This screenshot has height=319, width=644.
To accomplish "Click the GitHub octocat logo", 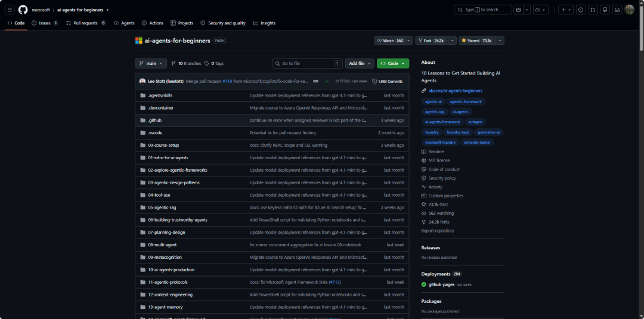I will (23, 10).
